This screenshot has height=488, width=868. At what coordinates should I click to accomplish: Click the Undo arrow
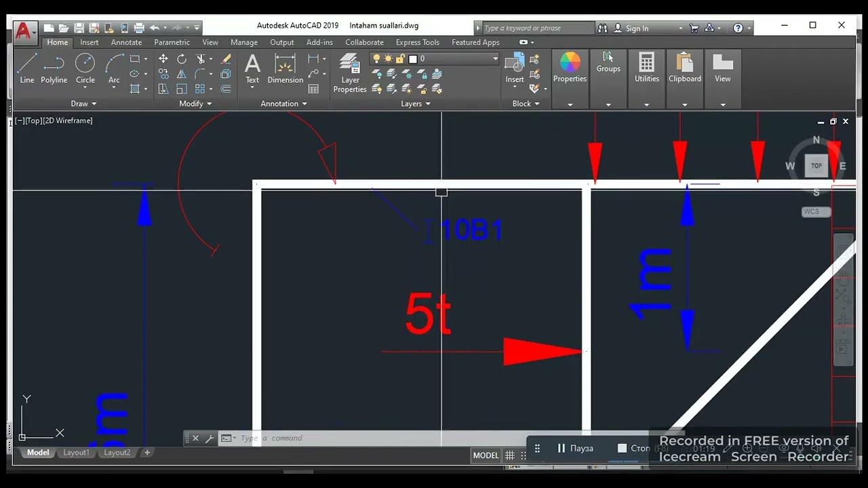(x=155, y=28)
